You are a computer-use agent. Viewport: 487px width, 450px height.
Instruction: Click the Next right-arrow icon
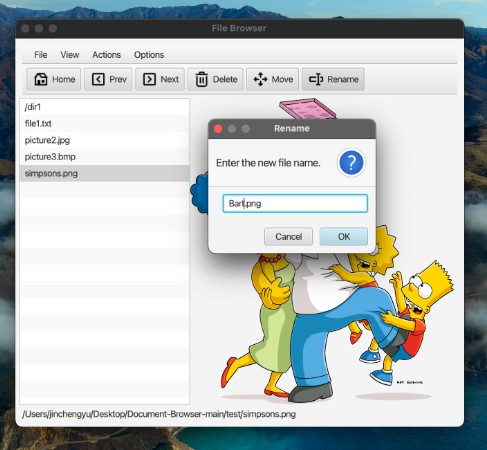[x=149, y=79]
